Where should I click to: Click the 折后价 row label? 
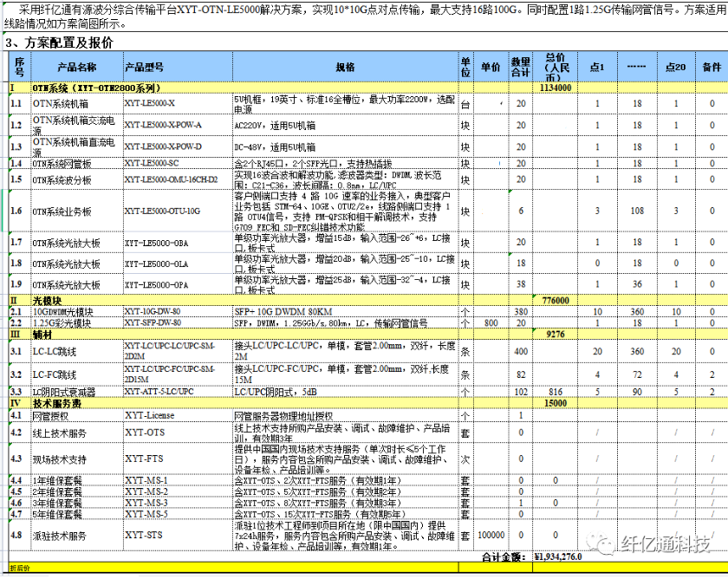21,568
